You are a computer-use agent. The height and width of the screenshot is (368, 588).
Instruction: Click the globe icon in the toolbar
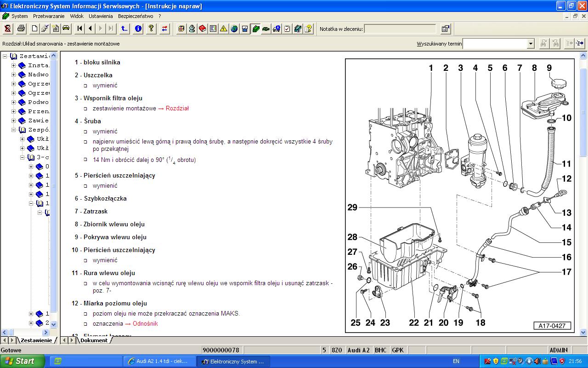(x=234, y=29)
